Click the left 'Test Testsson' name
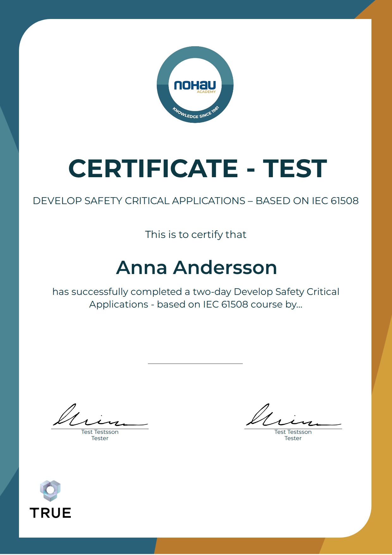 tap(100, 432)
